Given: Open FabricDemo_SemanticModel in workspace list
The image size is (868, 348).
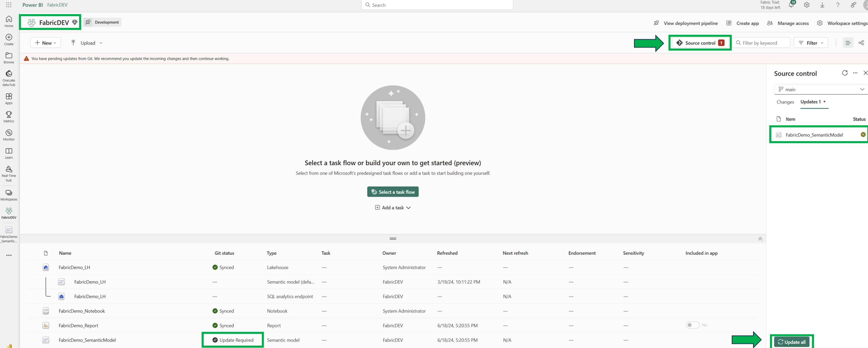Looking at the screenshot, I should [x=87, y=340].
